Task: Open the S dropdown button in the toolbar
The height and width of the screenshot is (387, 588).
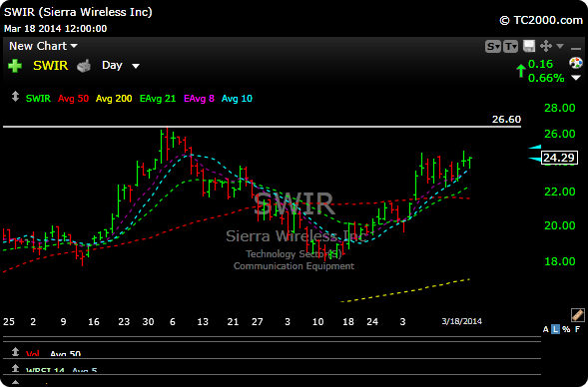Action: coord(493,47)
